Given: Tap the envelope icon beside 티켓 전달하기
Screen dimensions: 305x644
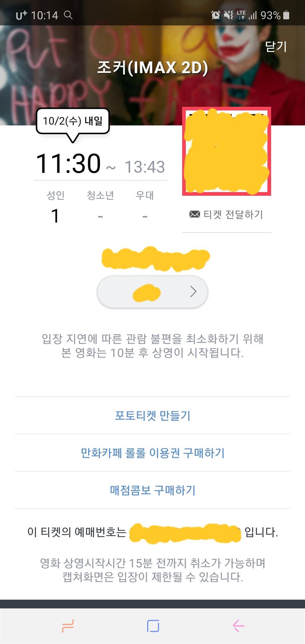Looking at the screenshot, I should (194, 214).
